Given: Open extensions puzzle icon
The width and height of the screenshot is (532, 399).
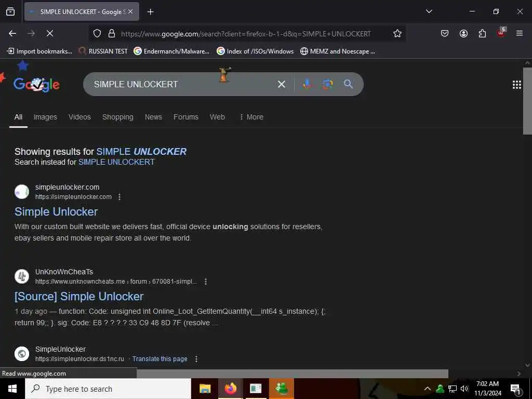Looking at the screenshot, I should pos(482,33).
